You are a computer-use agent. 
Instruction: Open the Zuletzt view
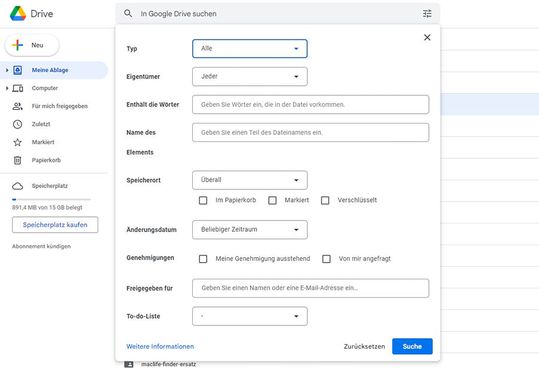tap(41, 124)
